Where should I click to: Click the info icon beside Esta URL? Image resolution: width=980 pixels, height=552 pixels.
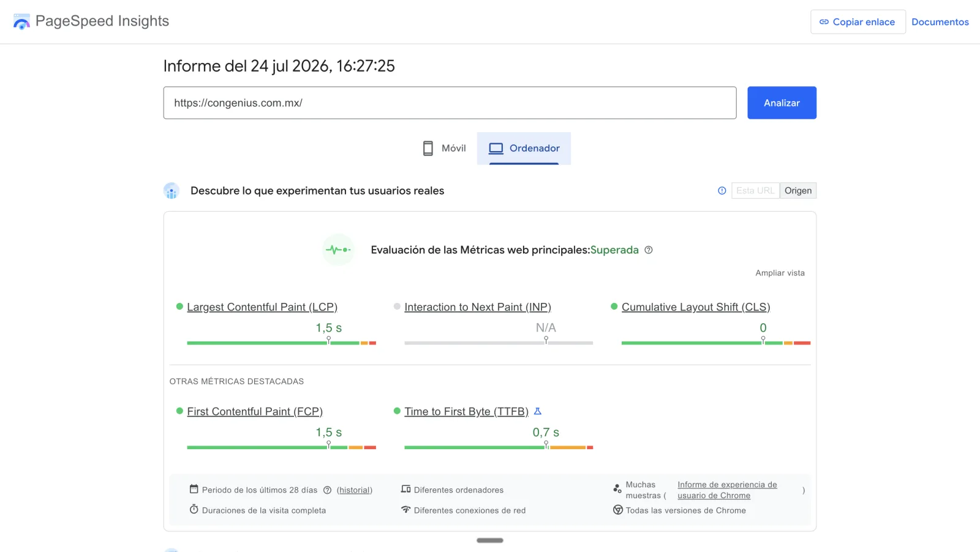722,191
